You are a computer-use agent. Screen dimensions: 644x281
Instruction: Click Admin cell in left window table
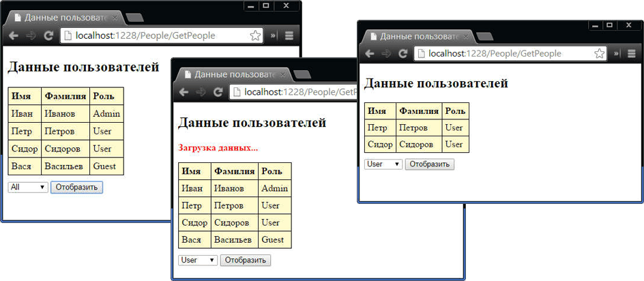click(x=106, y=113)
